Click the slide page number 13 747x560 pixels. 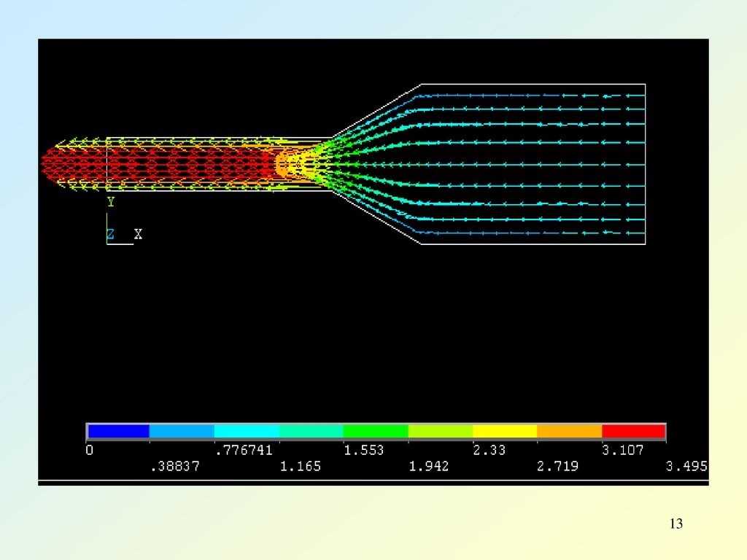point(676,524)
